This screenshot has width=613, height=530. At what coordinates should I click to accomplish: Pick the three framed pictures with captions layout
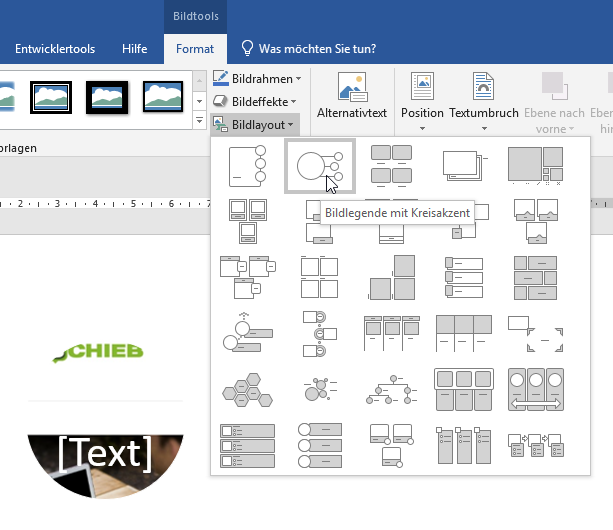pyautogui.click(x=247, y=222)
